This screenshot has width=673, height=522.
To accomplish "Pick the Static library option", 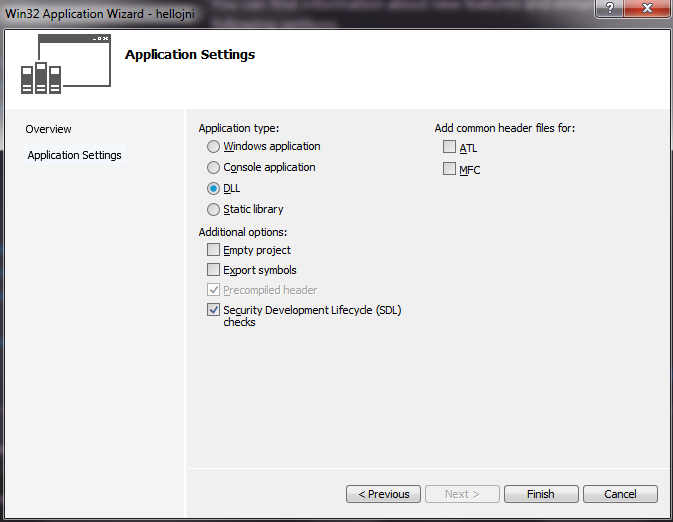I will (x=213, y=210).
